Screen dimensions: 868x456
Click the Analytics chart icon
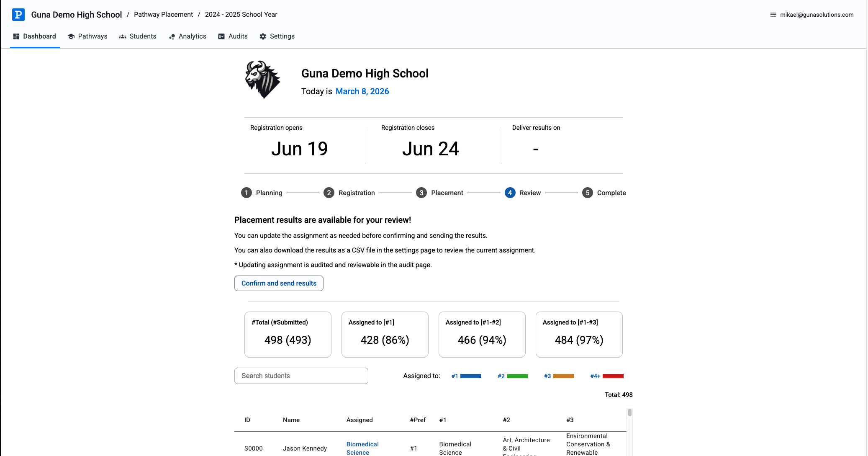(x=172, y=37)
